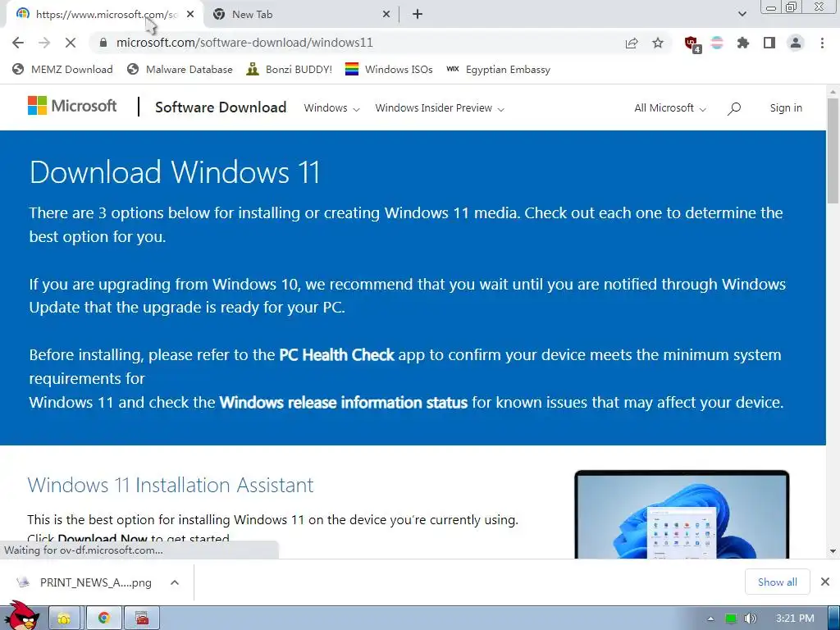
Task: Toggle the browser side panel icon
Action: click(769, 43)
